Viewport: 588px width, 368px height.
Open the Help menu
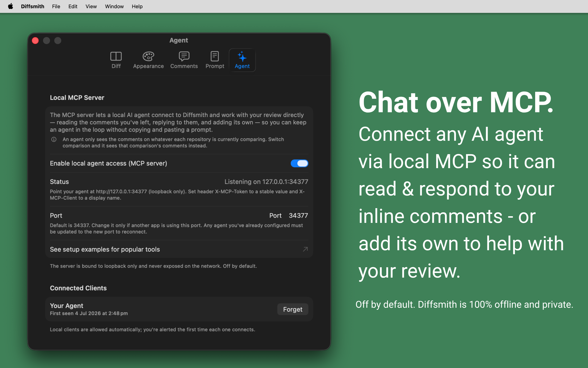(137, 6)
